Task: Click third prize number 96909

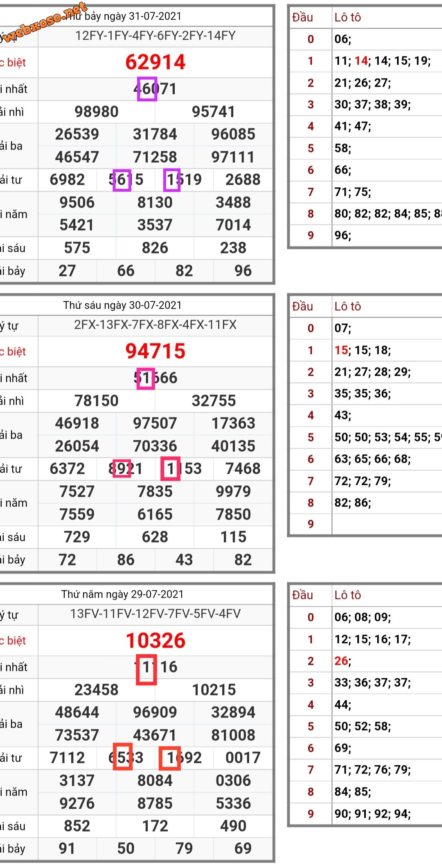Action: point(155,712)
